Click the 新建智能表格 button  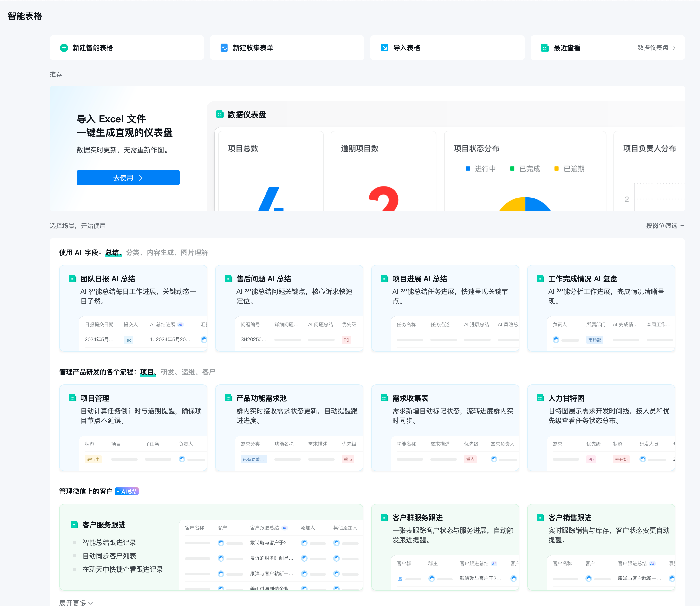(93, 48)
